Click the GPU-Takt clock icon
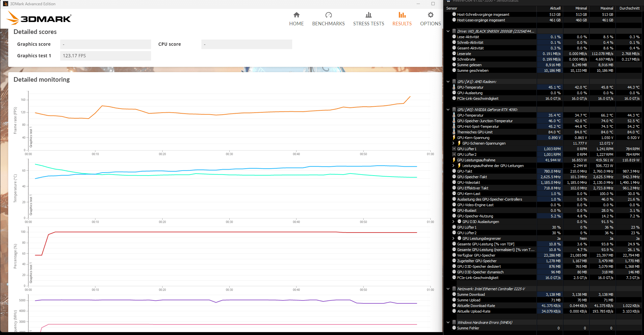Screen dimensions: 644x335 454,171
